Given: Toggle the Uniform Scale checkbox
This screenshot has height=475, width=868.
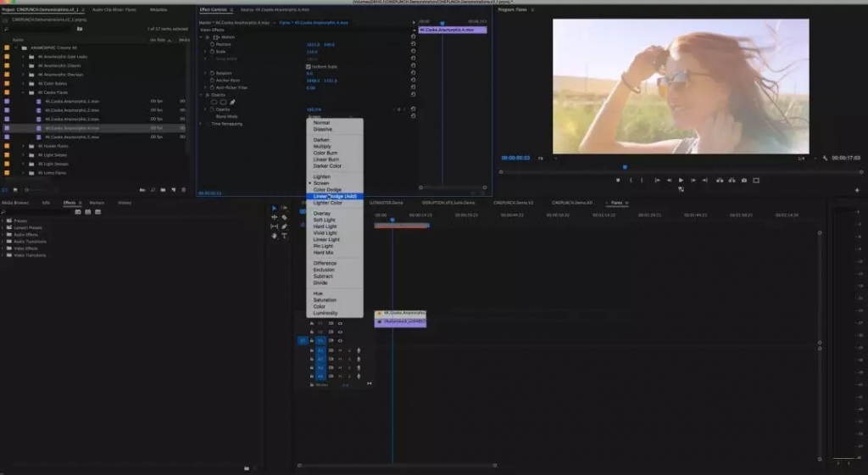Looking at the screenshot, I should [x=309, y=66].
